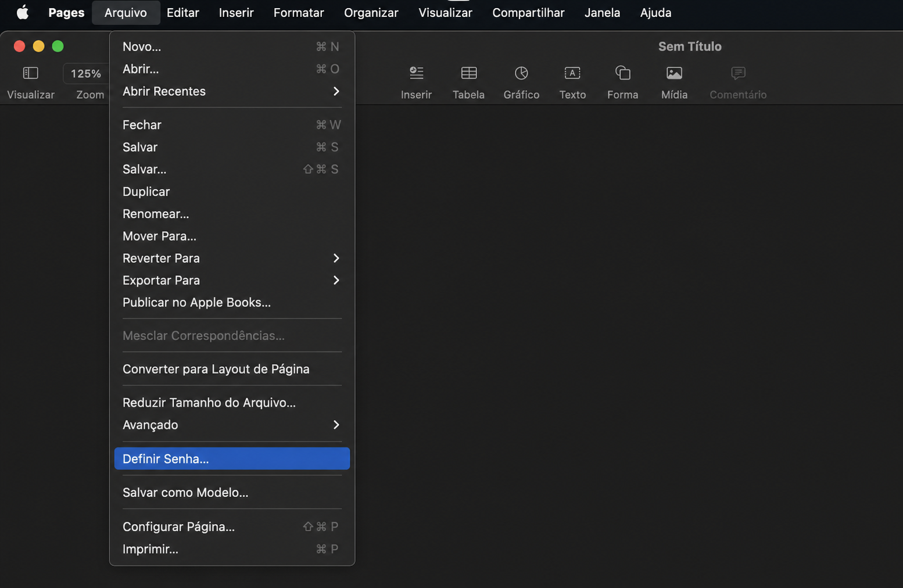903x588 pixels.
Task: Select Salvar como Modelo... entry
Action: pos(232,492)
